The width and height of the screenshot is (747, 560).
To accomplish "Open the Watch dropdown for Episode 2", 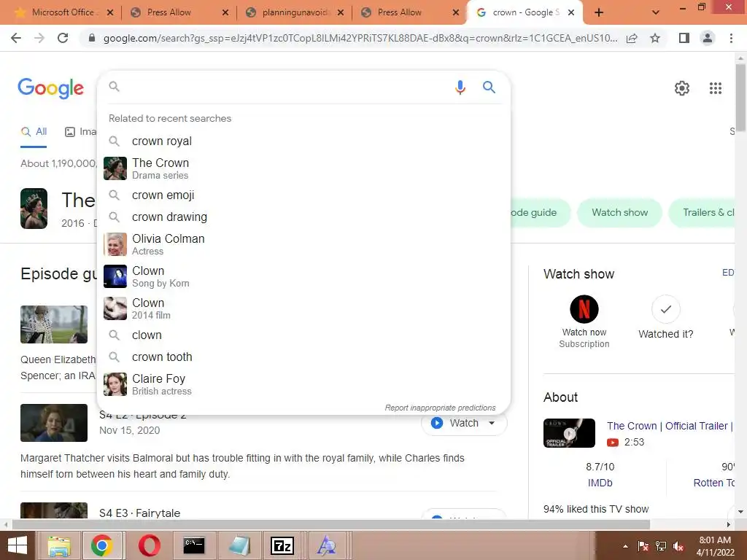I will click(492, 423).
